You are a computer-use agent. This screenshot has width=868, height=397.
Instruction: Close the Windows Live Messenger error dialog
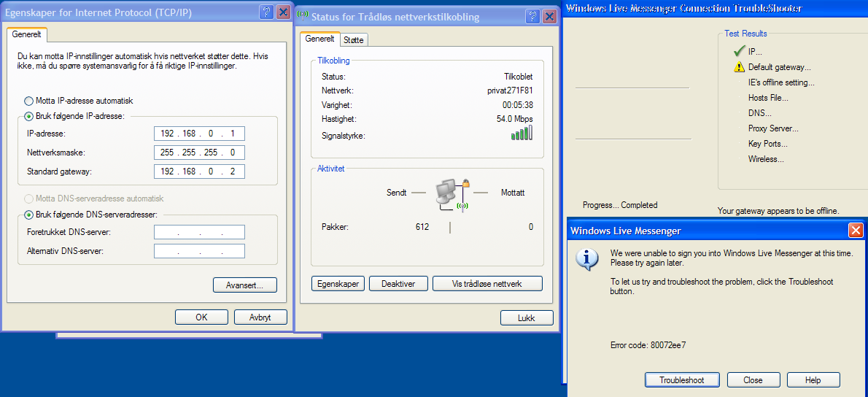pyautogui.click(x=856, y=231)
